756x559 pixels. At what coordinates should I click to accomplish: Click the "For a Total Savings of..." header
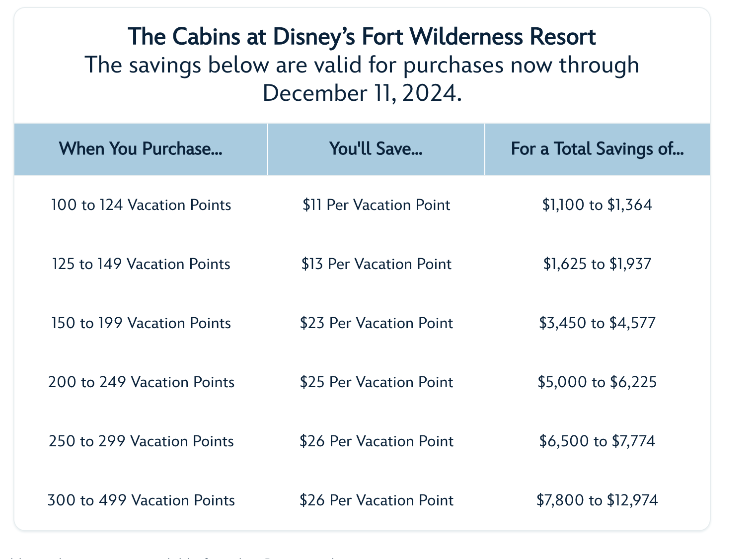(x=597, y=148)
